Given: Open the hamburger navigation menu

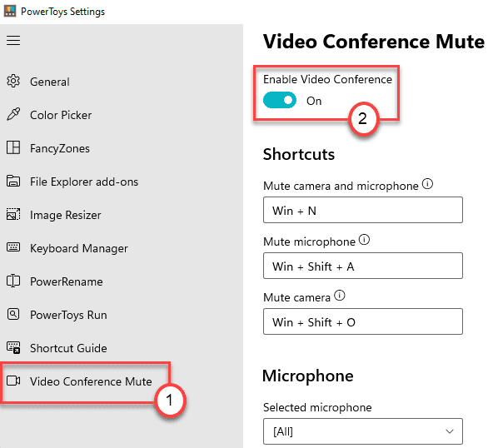Looking at the screenshot, I should (13, 40).
